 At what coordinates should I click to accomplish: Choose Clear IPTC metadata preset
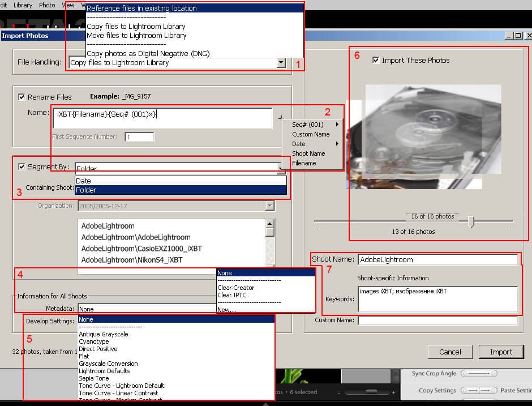click(232, 296)
